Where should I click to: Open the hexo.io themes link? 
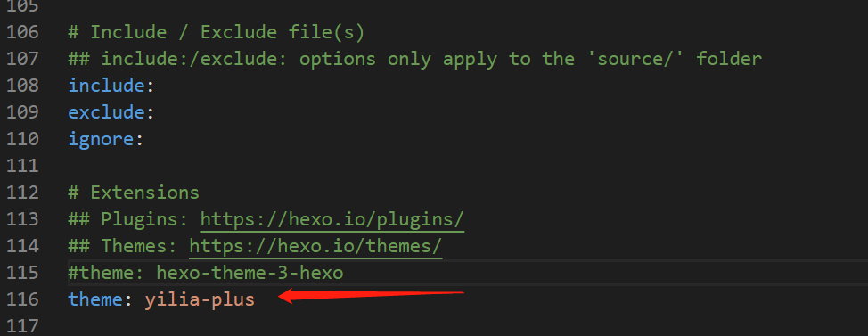[x=315, y=246]
